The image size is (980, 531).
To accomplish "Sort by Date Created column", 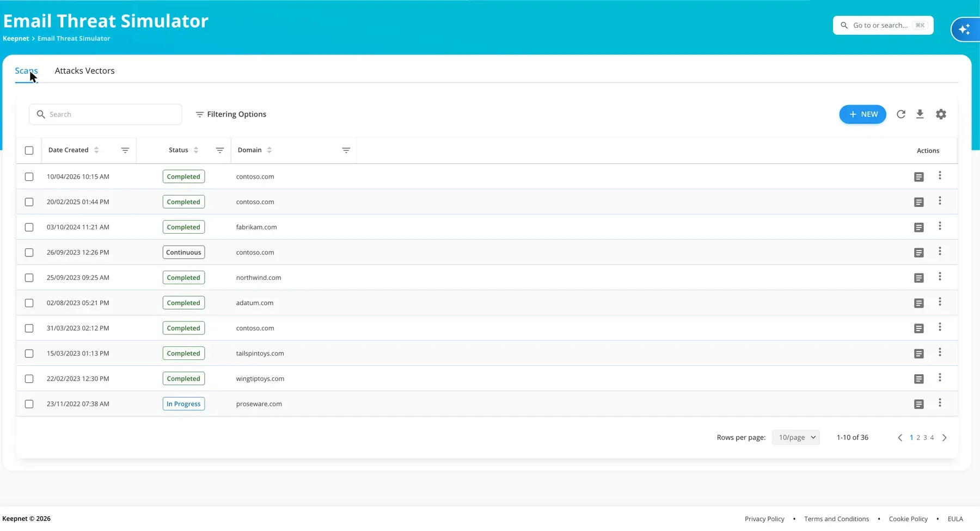I will [x=96, y=150].
